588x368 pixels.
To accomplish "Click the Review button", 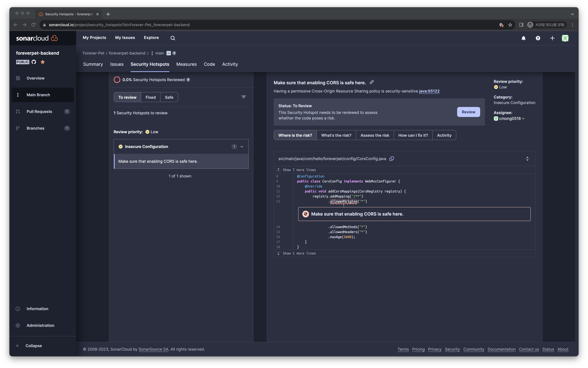I will click(x=468, y=112).
